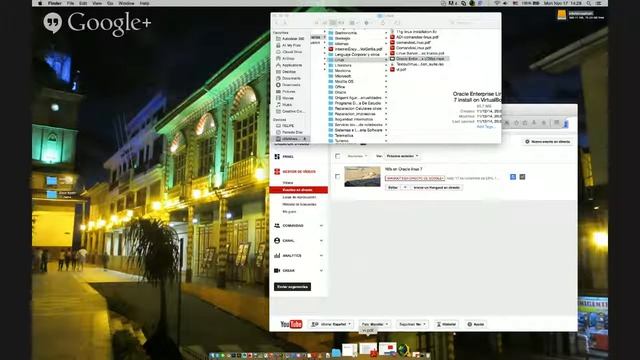Open the Oracle linux 7 event thumbnail

coord(362,176)
